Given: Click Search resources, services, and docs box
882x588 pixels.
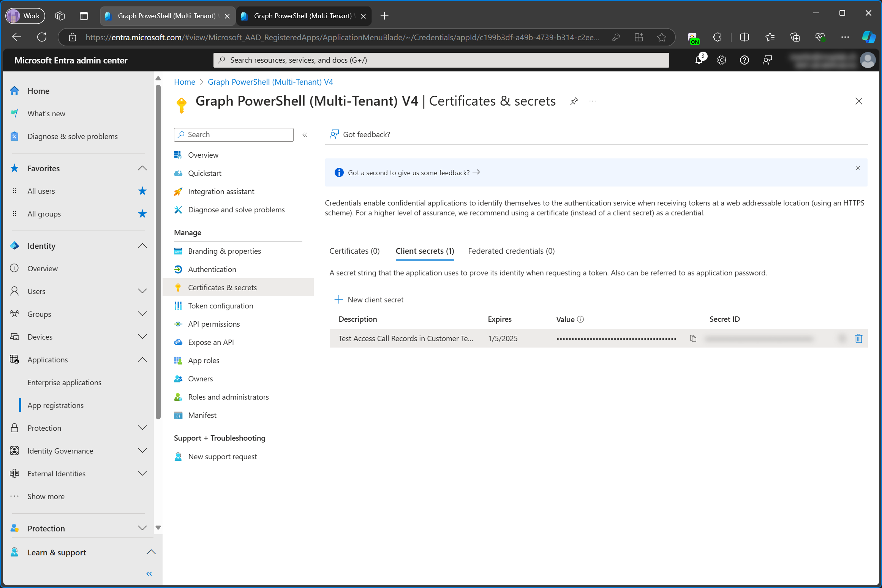Looking at the screenshot, I should click(441, 60).
